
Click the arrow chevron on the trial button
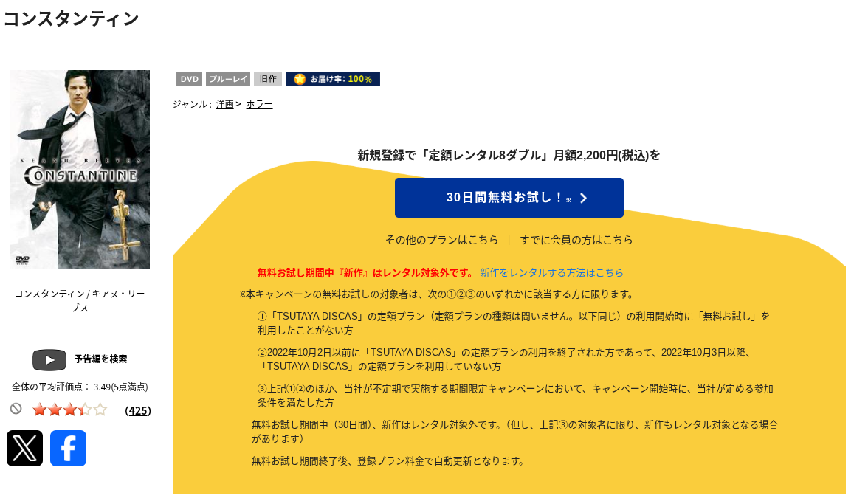tap(583, 198)
